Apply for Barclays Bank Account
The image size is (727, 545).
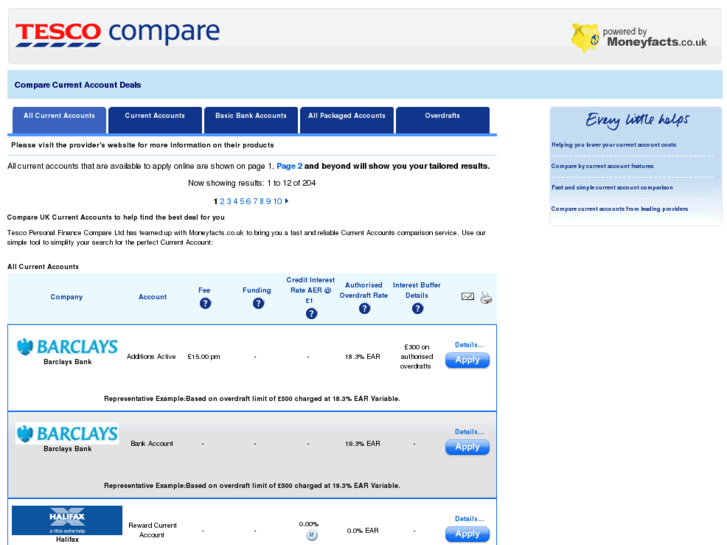[467, 447]
